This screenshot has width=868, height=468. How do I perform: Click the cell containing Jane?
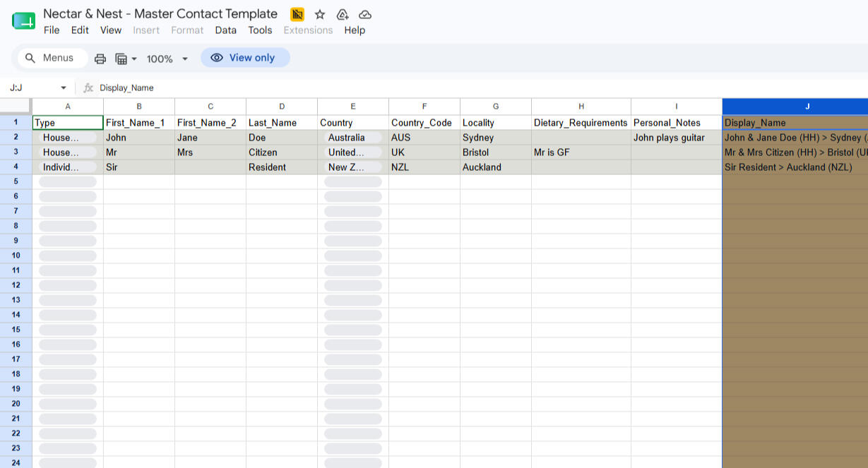pos(210,138)
